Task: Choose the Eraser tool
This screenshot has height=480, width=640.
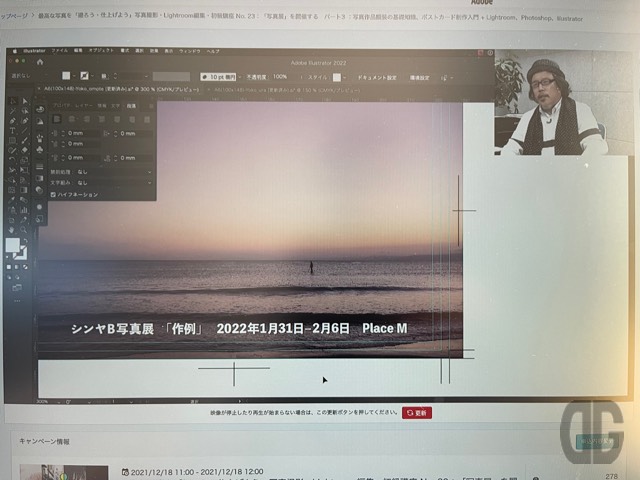Action: 24,150
